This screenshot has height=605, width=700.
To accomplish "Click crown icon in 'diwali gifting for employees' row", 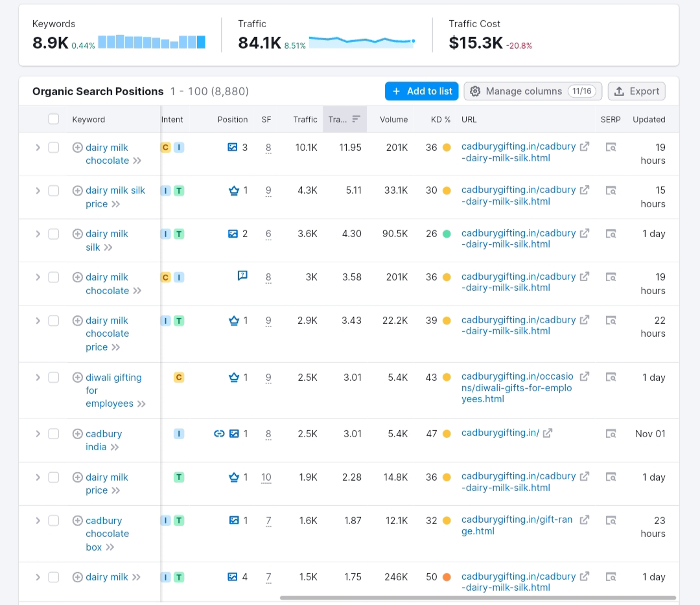I will click(x=234, y=378).
